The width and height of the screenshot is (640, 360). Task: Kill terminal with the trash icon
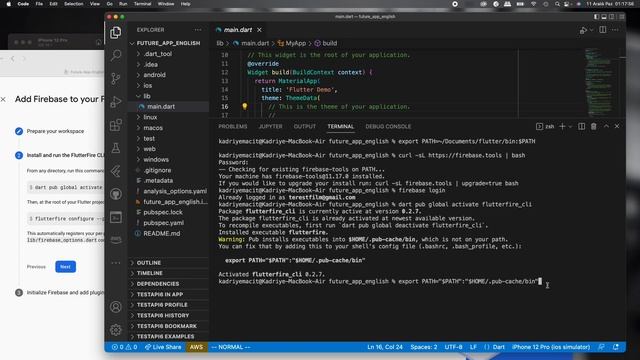point(593,127)
